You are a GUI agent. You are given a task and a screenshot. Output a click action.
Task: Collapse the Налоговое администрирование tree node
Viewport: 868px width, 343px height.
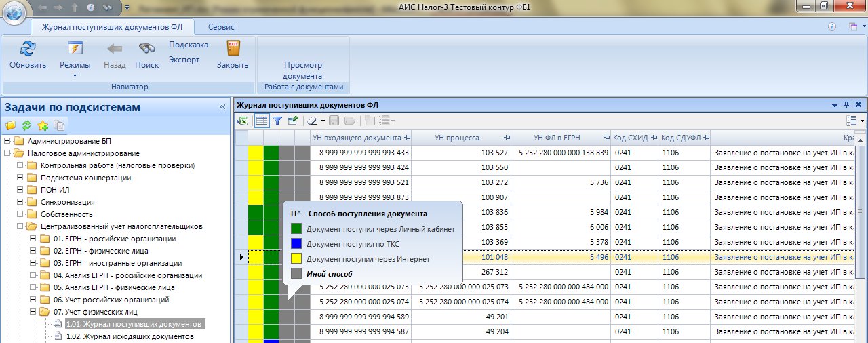point(8,153)
